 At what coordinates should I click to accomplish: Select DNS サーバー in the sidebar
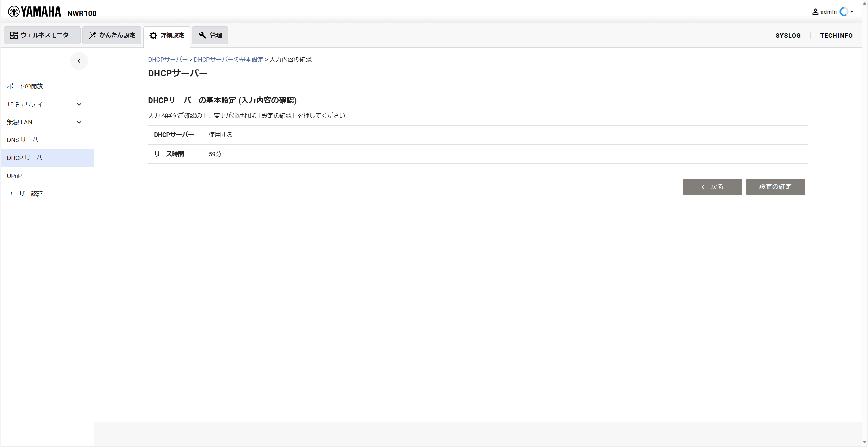click(25, 140)
